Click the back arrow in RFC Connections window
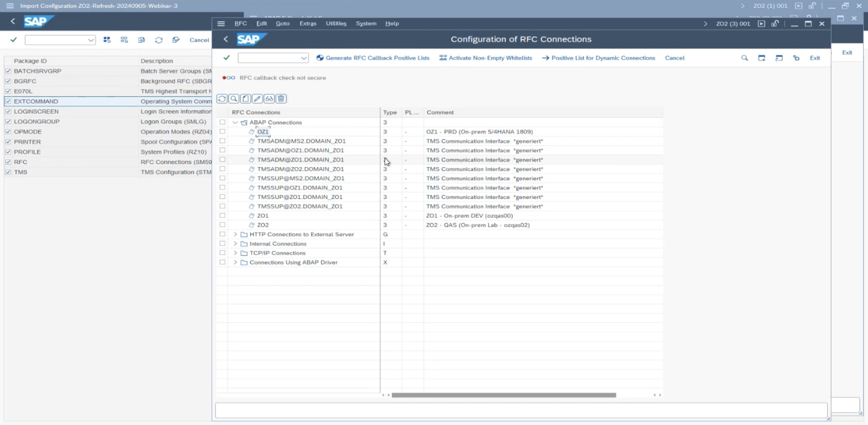The height and width of the screenshot is (425, 868). (x=226, y=39)
